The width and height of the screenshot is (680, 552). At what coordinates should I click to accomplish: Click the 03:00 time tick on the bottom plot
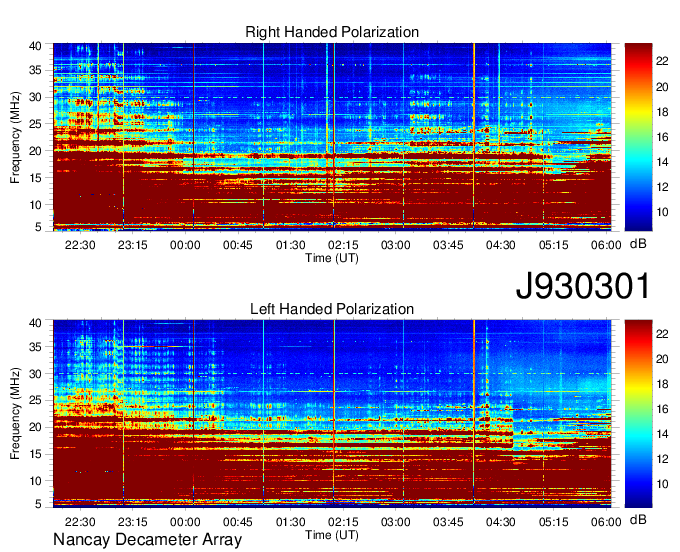point(396,522)
